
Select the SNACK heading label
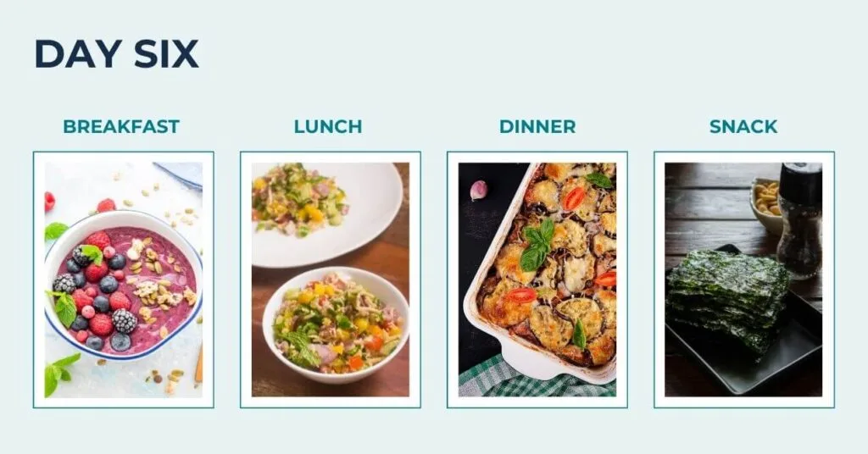[743, 127]
